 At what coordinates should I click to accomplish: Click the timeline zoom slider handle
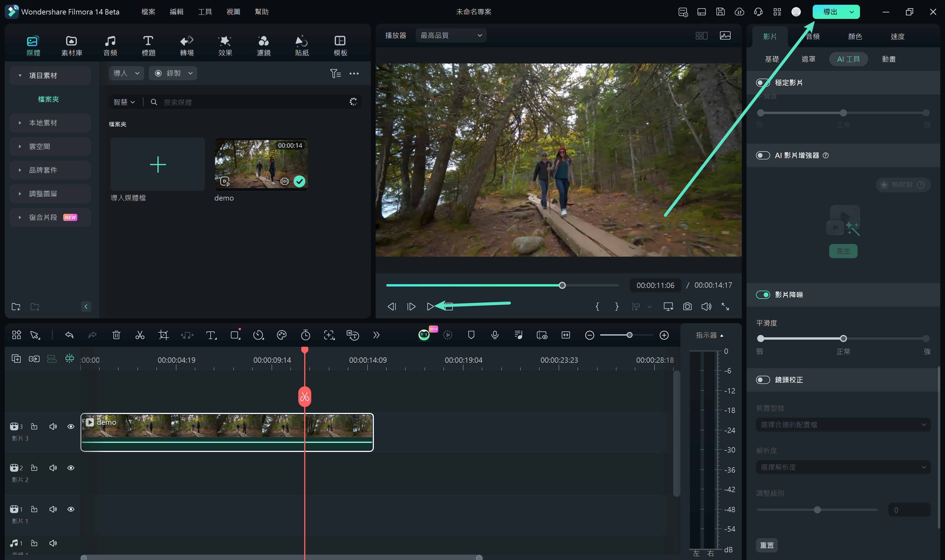pos(629,335)
